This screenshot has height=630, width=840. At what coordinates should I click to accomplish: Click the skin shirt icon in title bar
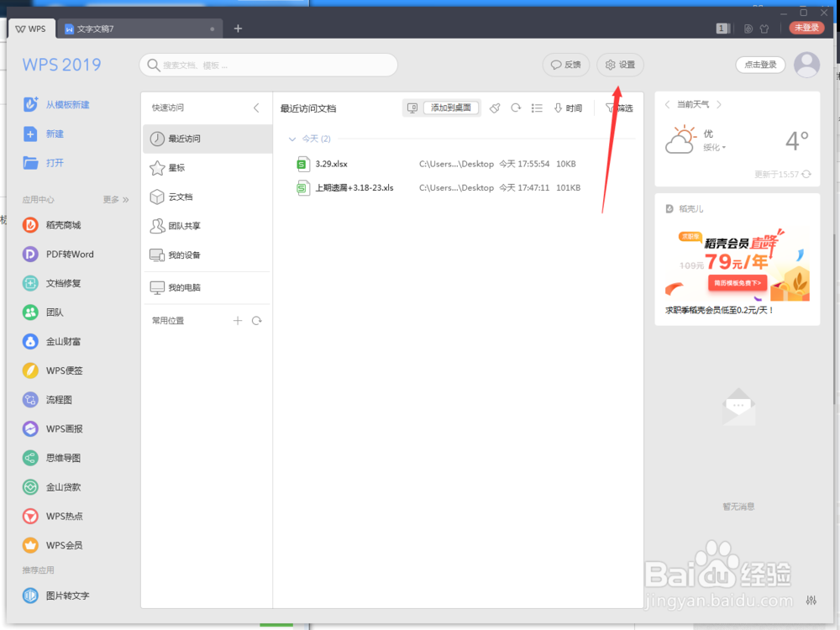tap(764, 29)
